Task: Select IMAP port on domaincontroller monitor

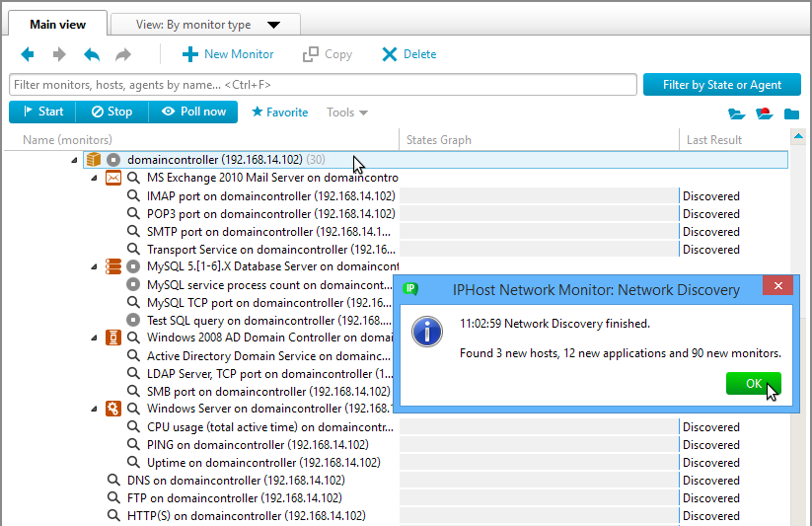Action: [271, 195]
